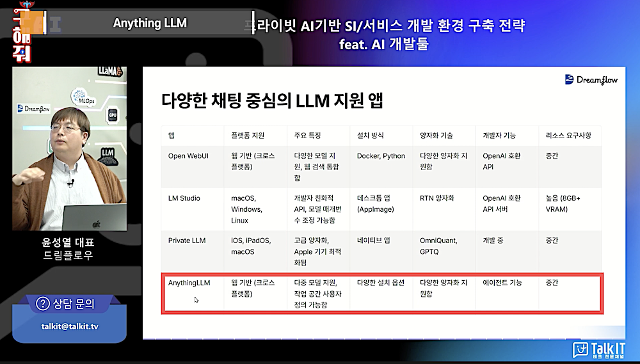The width and height of the screenshot is (640, 364).
Task: Open the 상담 문의 banner
Action: 69,304
